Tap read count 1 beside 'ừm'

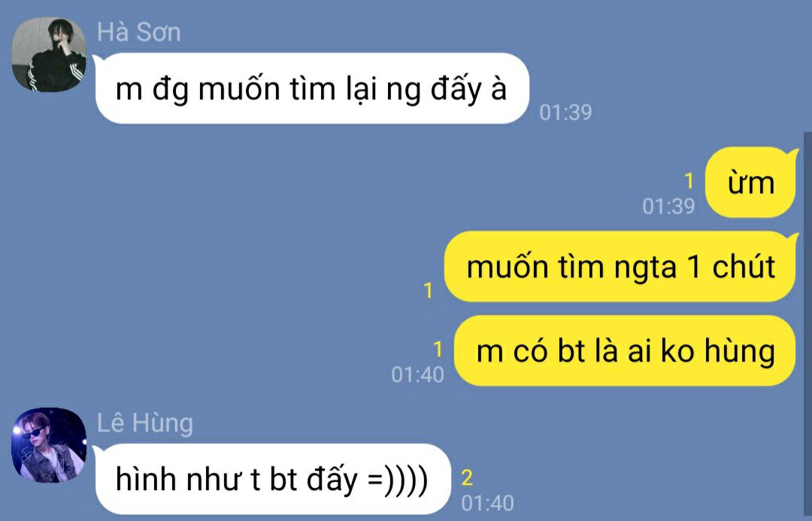click(x=689, y=181)
